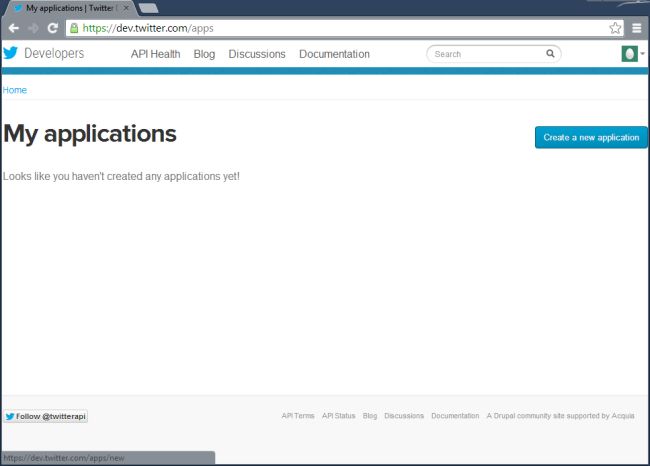Viewport: 650px width, 466px height.
Task: Go to Discussions in the top nav
Action: (257, 54)
